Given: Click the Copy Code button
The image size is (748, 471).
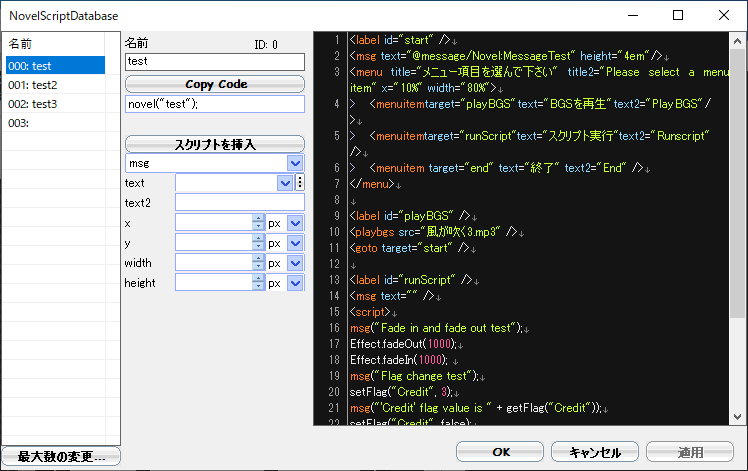Looking at the screenshot, I should [x=215, y=84].
